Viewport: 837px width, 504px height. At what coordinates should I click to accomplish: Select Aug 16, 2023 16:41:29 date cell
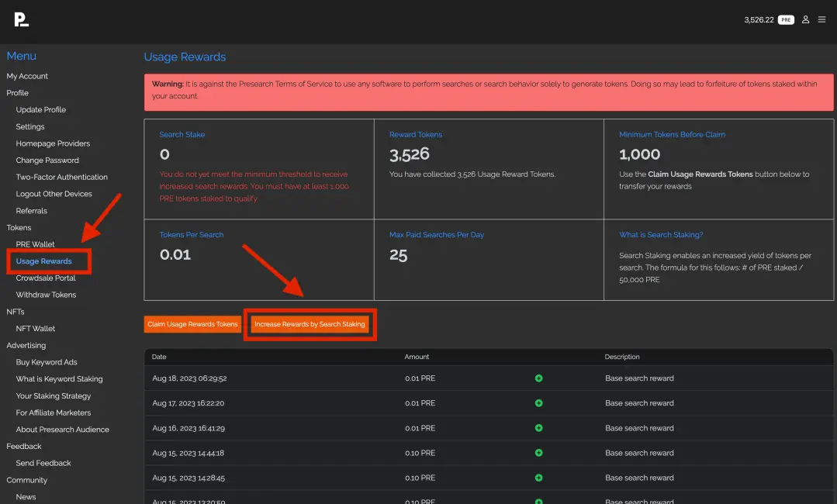[x=188, y=428]
